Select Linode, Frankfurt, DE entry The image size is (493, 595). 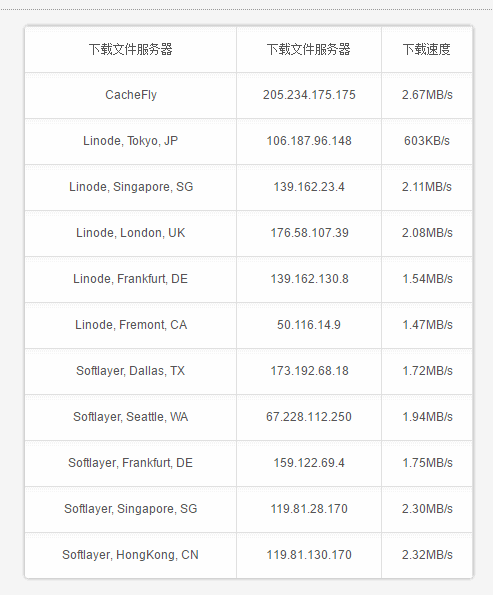[131, 279]
